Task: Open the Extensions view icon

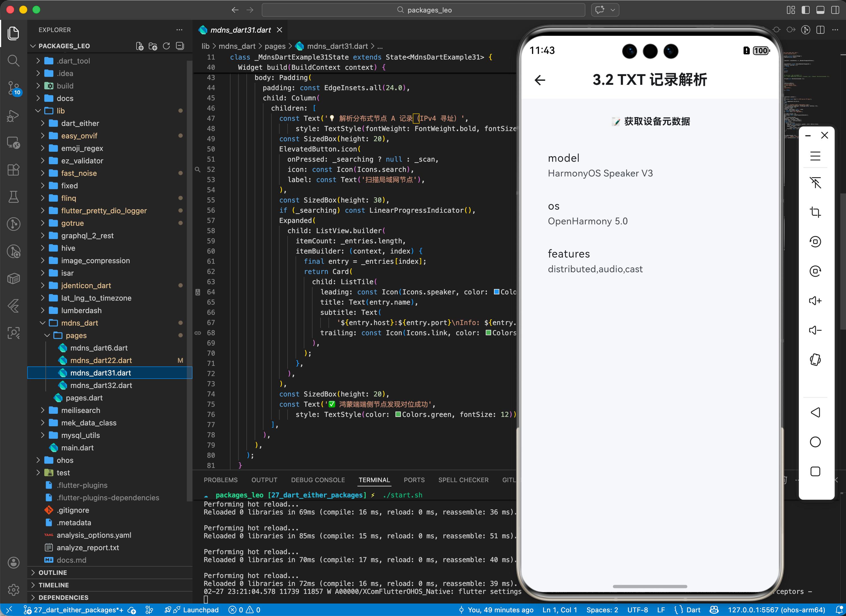Action: coord(13,170)
